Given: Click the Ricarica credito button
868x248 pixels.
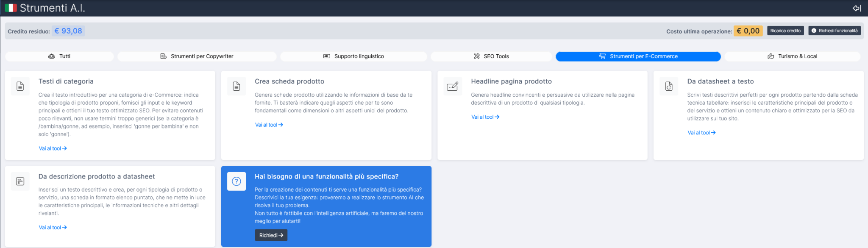Looking at the screenshot, I should (785, 31).
